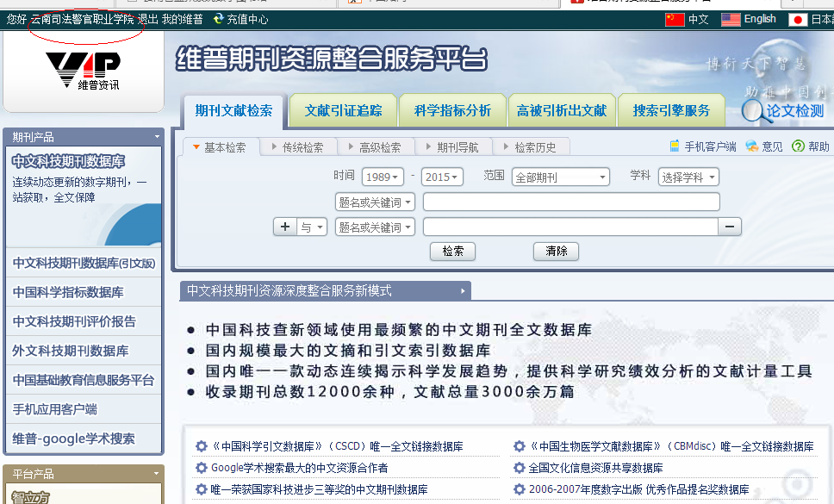Click the second keyword search input field

(570, 227)
